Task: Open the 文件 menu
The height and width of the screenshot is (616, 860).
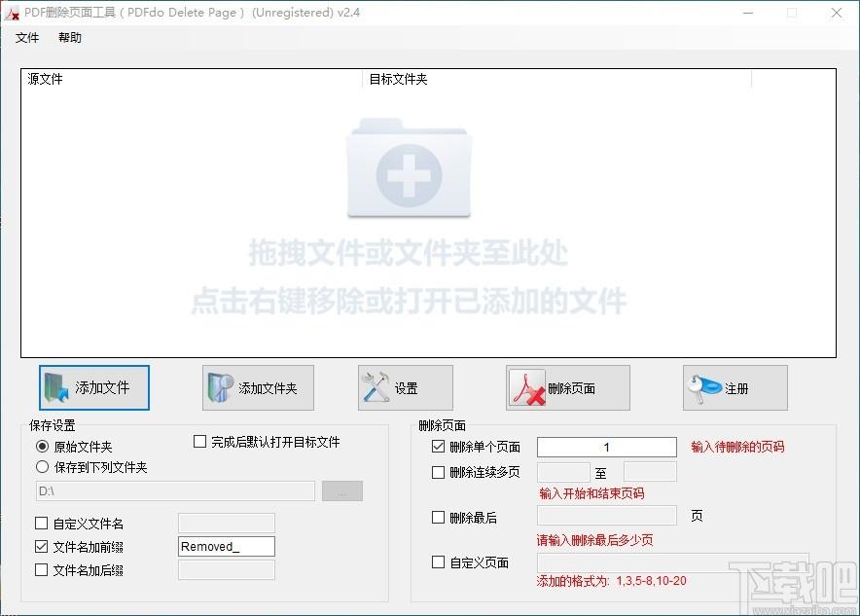Action: click(x=27, y=37)
